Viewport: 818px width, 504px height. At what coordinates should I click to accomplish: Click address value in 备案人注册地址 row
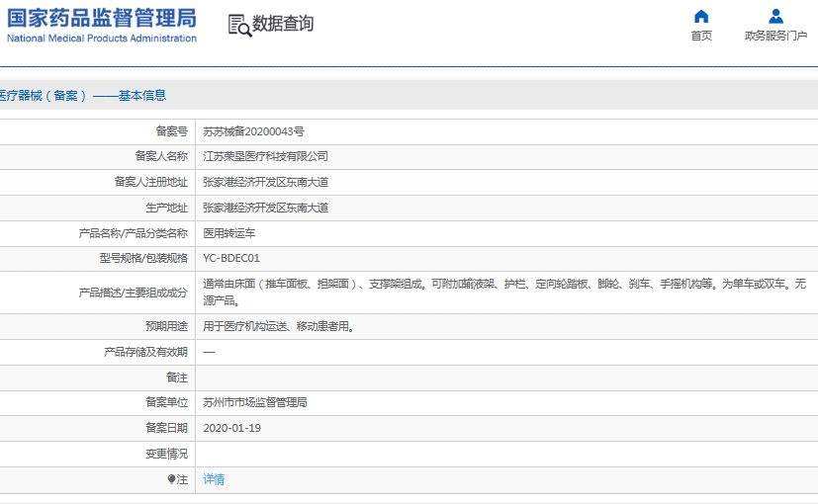[x=265, y=182]
